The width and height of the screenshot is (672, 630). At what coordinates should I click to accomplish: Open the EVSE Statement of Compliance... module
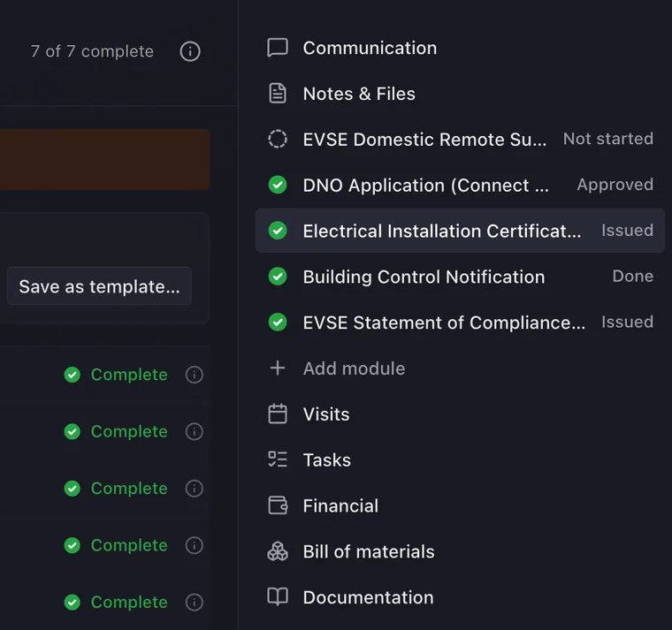click(460, 322)
